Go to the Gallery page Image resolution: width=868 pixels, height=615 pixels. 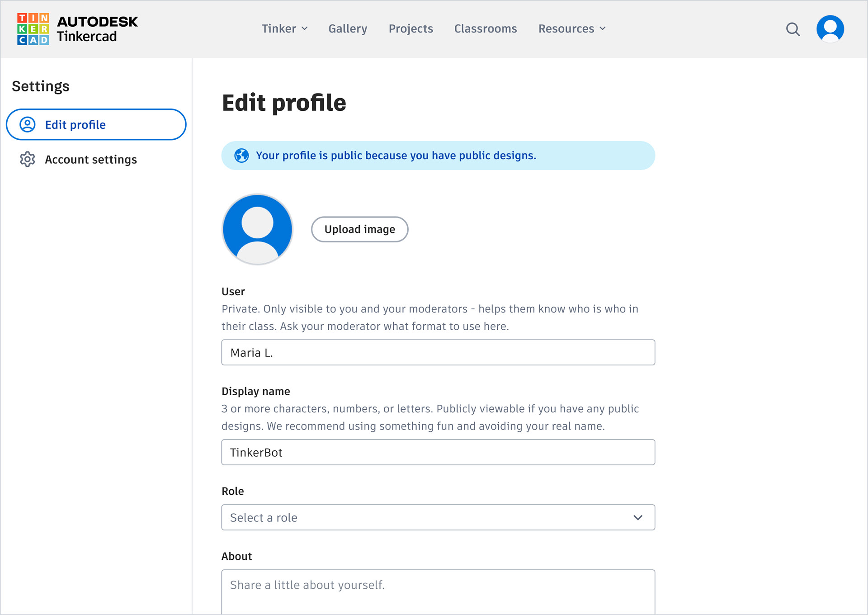tap(348, 28)
